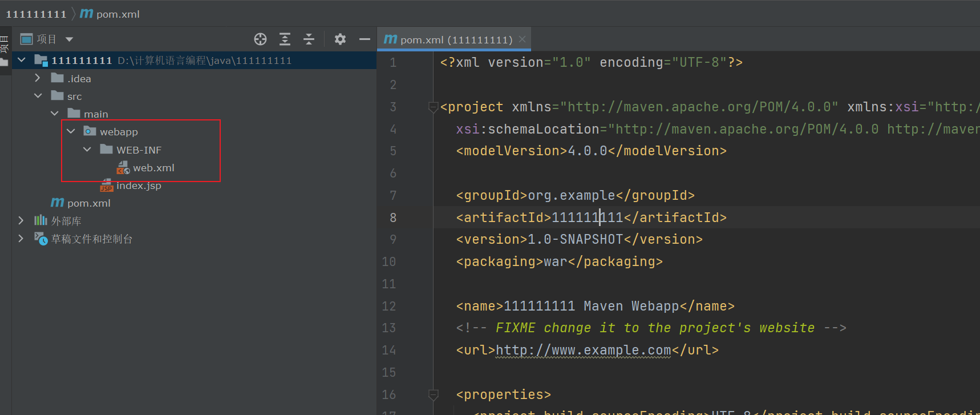
Task: Collapse the webapp folder node
Action: tap(71, 131)
